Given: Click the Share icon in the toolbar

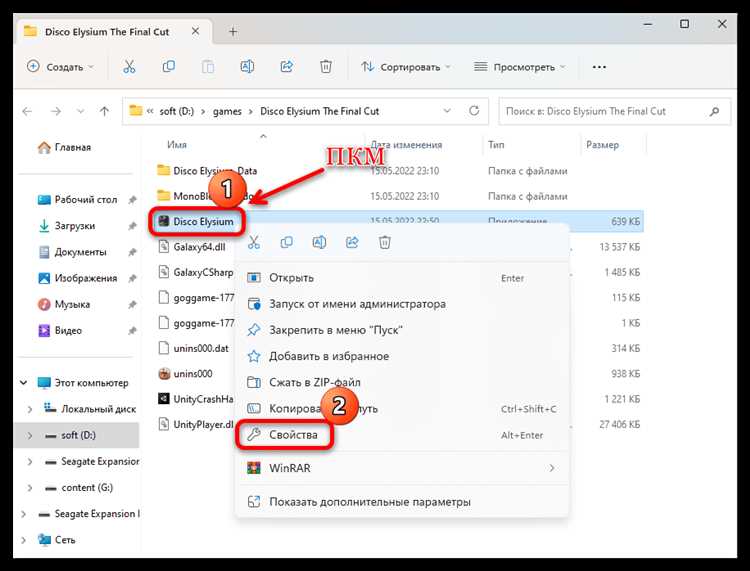Looking at the screenshot, I should point(287,67).
